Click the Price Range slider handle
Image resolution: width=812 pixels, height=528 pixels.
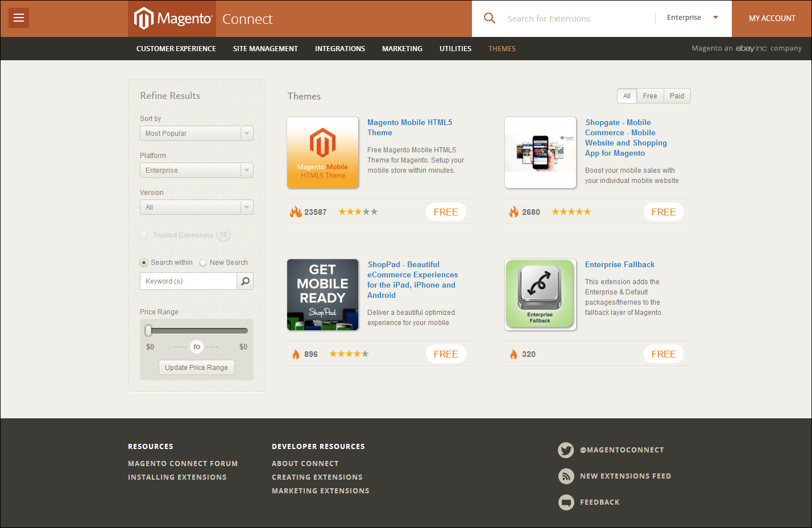click(148, 330)
